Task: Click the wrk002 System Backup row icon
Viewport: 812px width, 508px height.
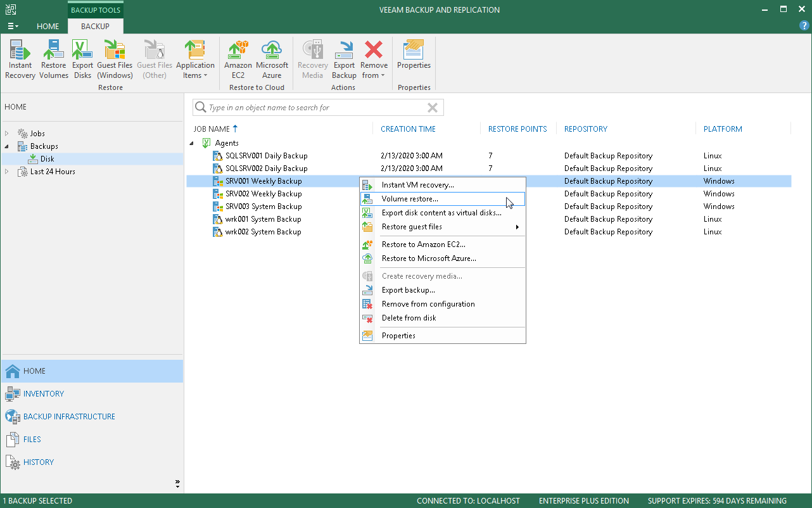Action: [x=218, y=232]
